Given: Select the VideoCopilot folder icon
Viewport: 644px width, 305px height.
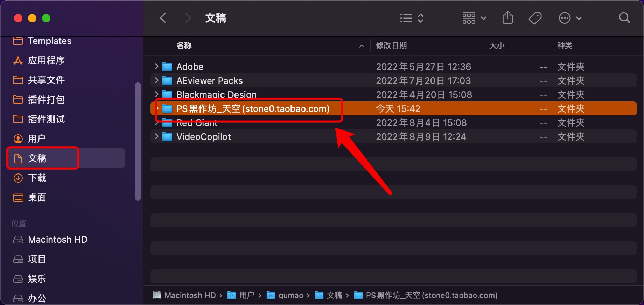Looking at the screenshot, I should tap(167, 136).
